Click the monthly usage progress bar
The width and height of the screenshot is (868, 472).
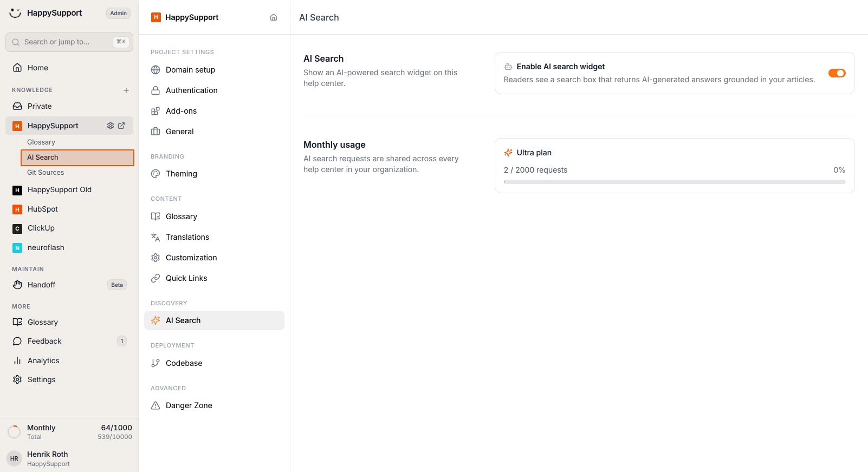click(x=675, y=182)
